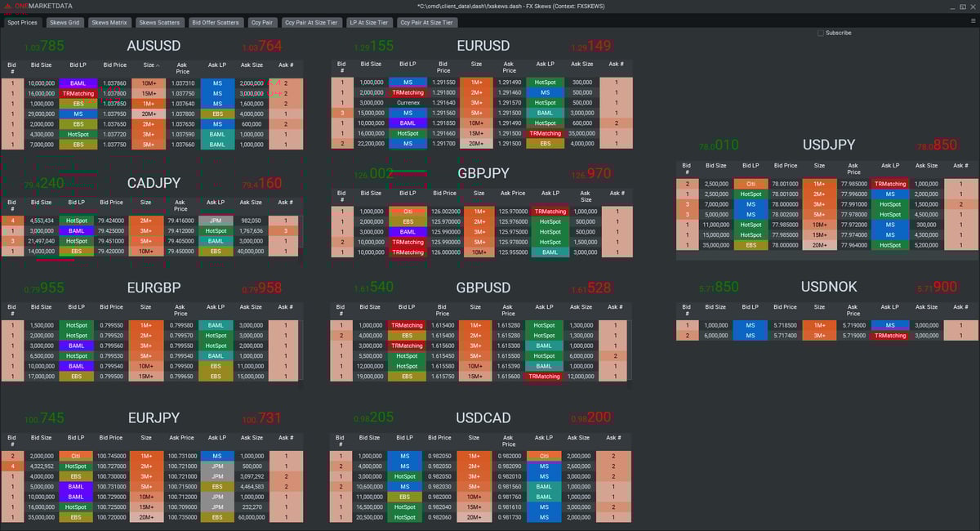Click the OneMarketData logo in the title bar
The height and width of the screenshot is (531, 980).
coord(38,6)
